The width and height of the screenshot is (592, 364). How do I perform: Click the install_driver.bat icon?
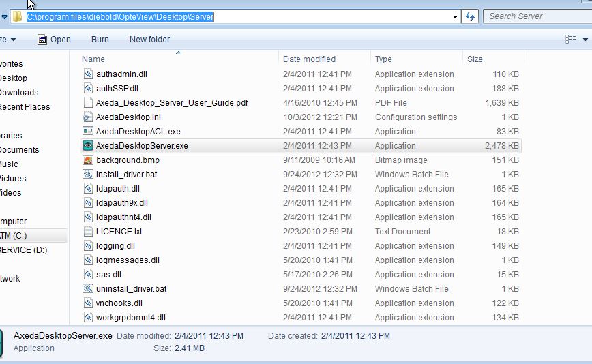coord(88,175)
